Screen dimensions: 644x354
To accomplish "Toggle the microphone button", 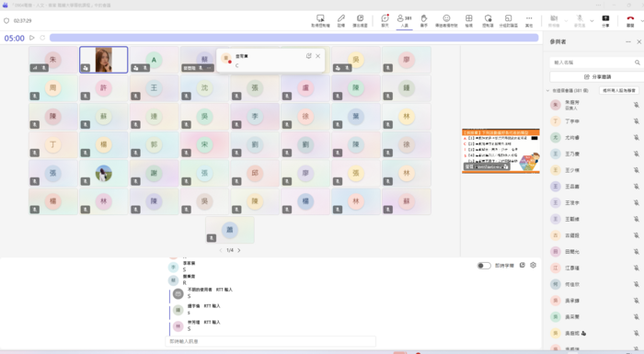I will click(580, 20).
